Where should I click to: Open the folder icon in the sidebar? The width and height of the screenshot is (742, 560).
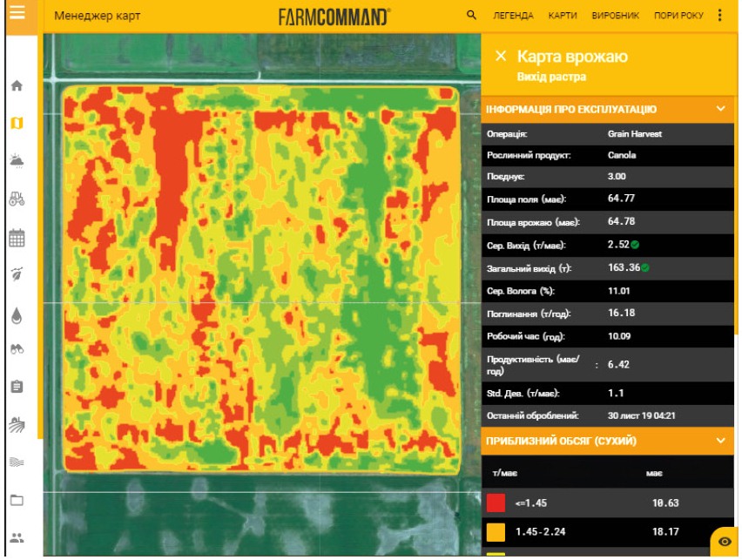point(17,500)
